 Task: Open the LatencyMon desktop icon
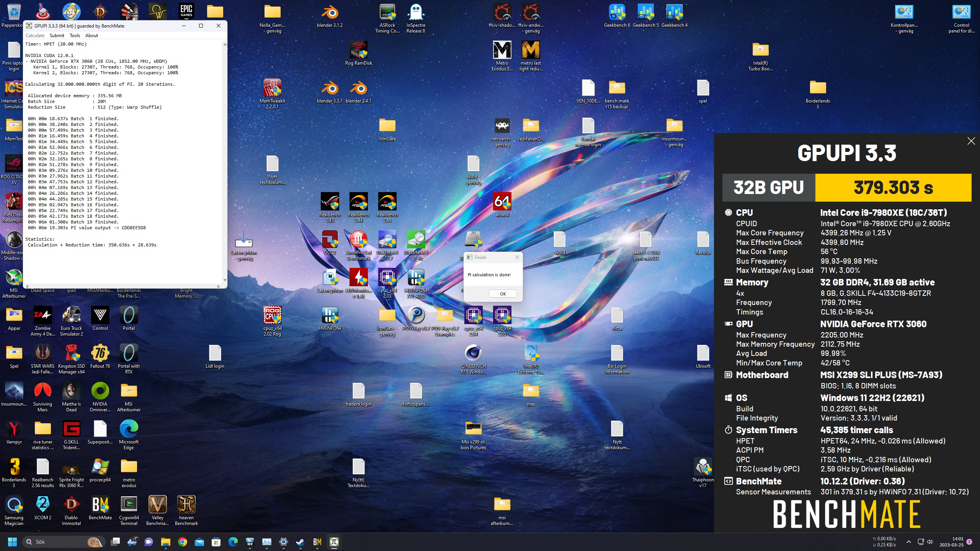(x=330, y=281)
